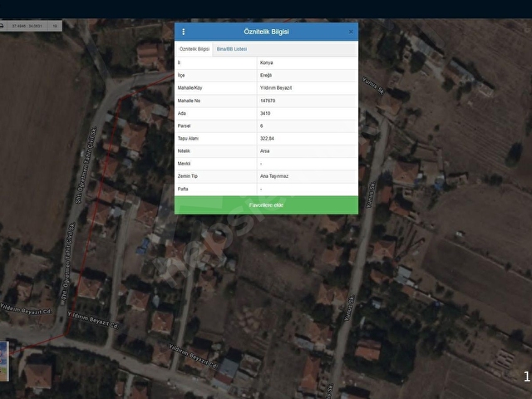The width and height of the screenshot is (532, 399).
Task: Select the Öznitelik Bilgisi tab
Action: [x=195, y=49]
